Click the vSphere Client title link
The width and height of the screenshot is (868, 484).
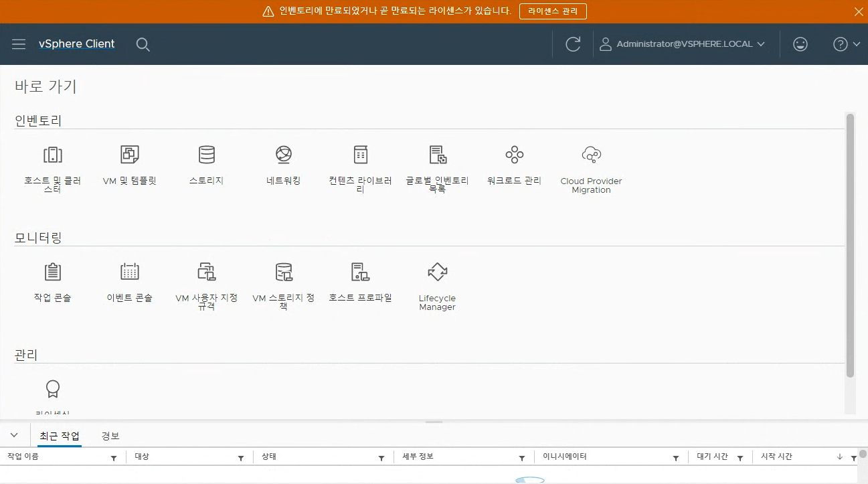pyautogui.click(x=77, y=44)
